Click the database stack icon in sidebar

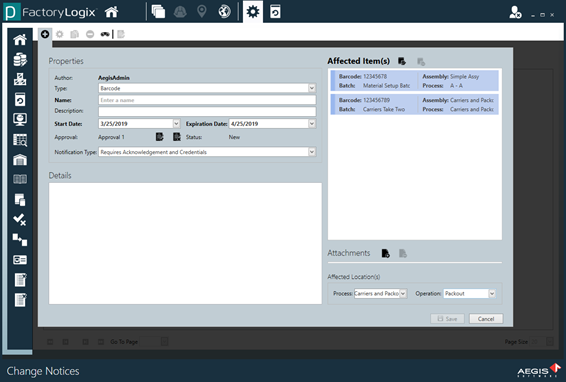(x=20, y=60)
